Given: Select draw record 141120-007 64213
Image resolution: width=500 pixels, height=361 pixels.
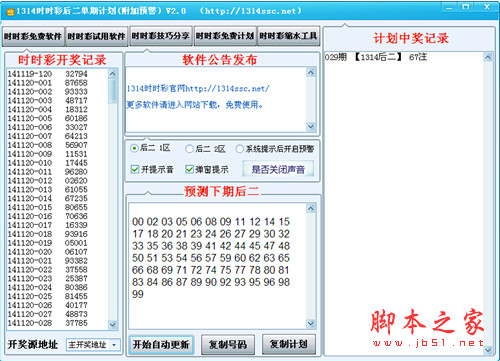Looking at the screenshot, I should tap(48, 136).
